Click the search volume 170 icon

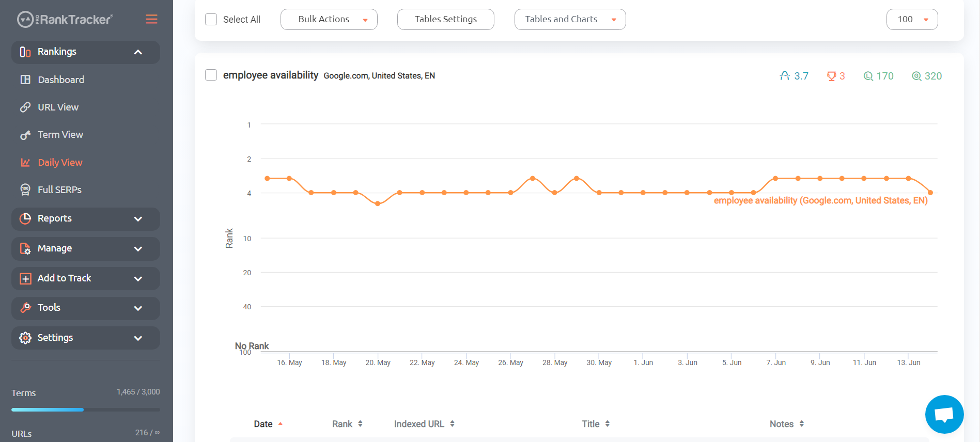tap(868, 76)
